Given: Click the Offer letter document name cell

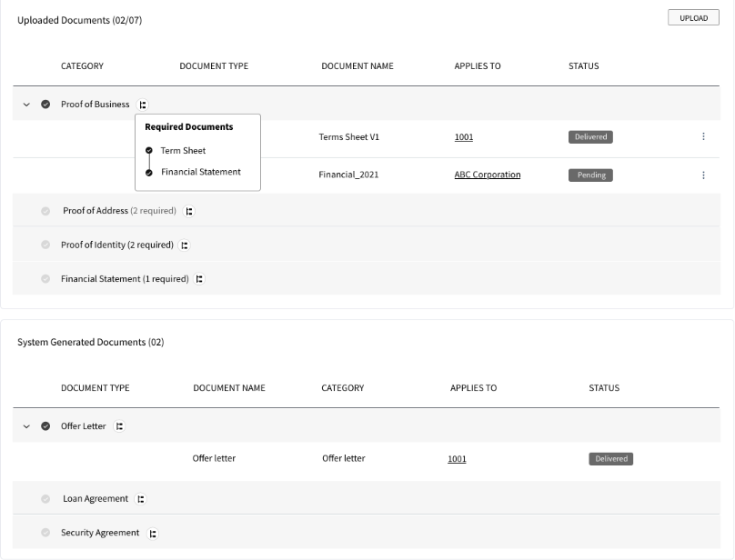Looking at the screenshot, I should (x=214, y=458).
